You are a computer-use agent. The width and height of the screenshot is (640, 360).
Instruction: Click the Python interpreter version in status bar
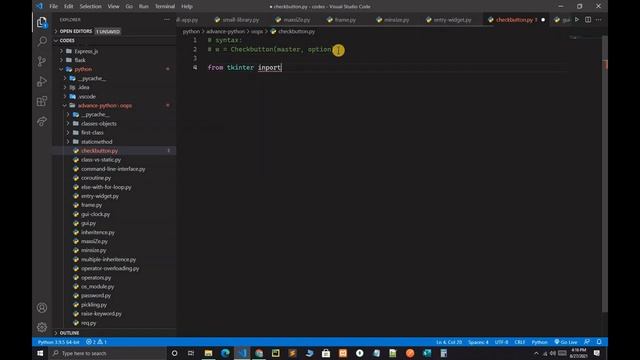[58, 342]
